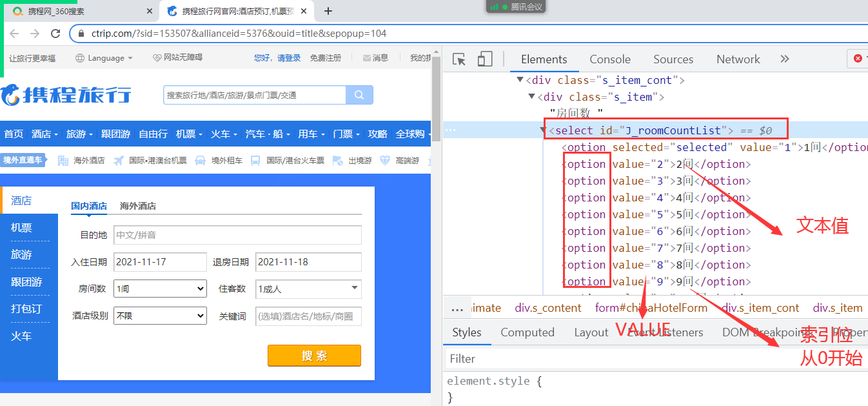Expand the 酒店 navigation menu
This screenshot has width=868, height=406.
[45, 134]
